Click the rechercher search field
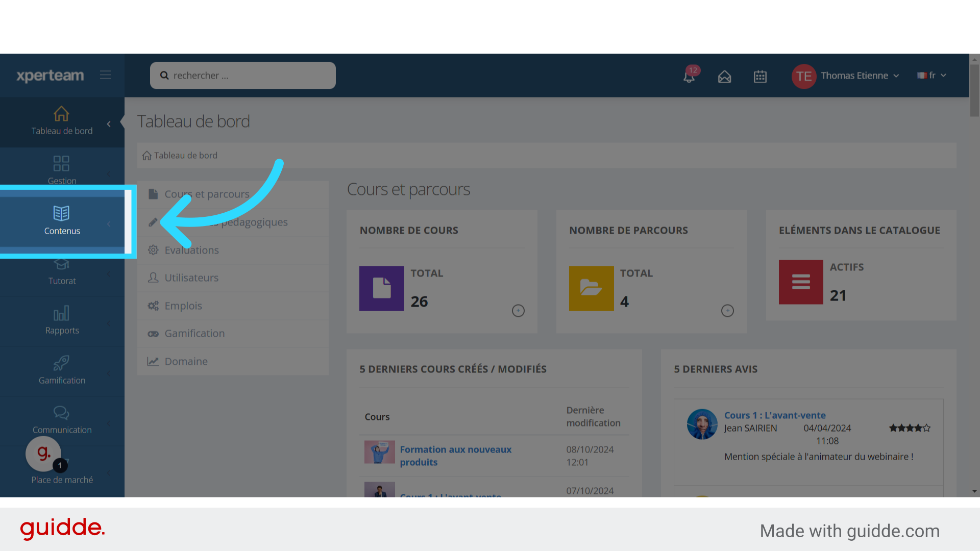This screenshot has width=980, height=551. [242, 75]
